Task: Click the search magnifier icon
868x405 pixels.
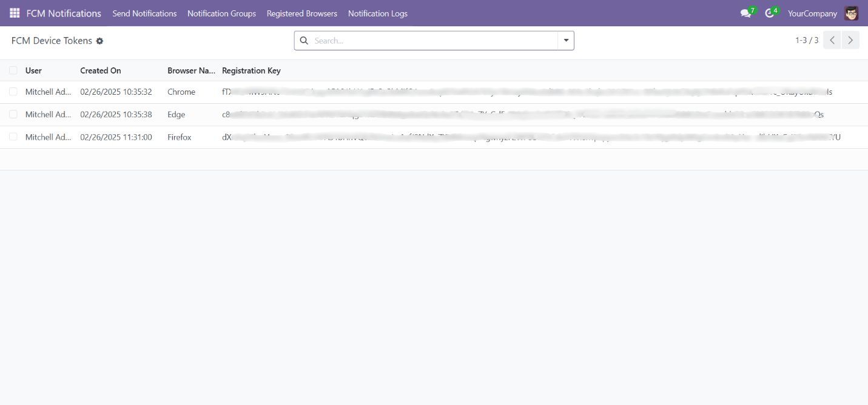Action: click(x=304, y=40)
